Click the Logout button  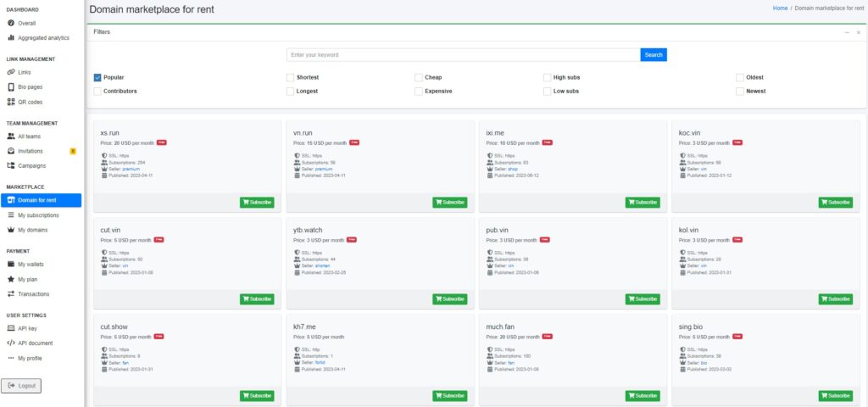point(21,386)
